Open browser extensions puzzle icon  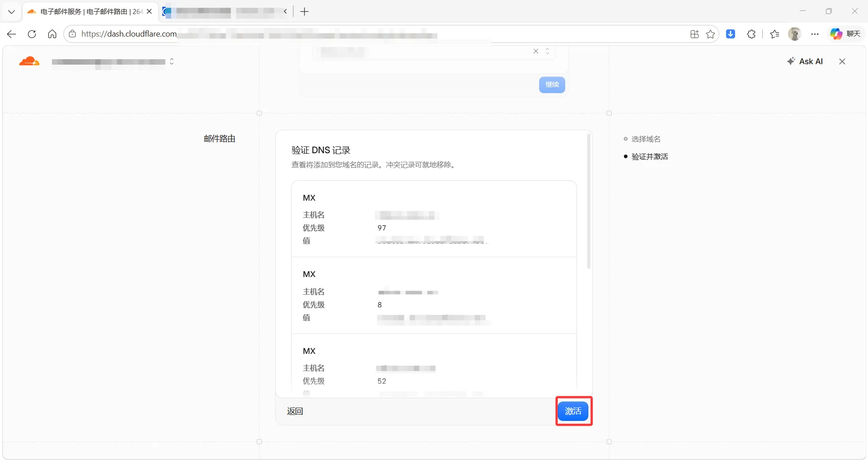pyautogui.click(x=751, y=34)
